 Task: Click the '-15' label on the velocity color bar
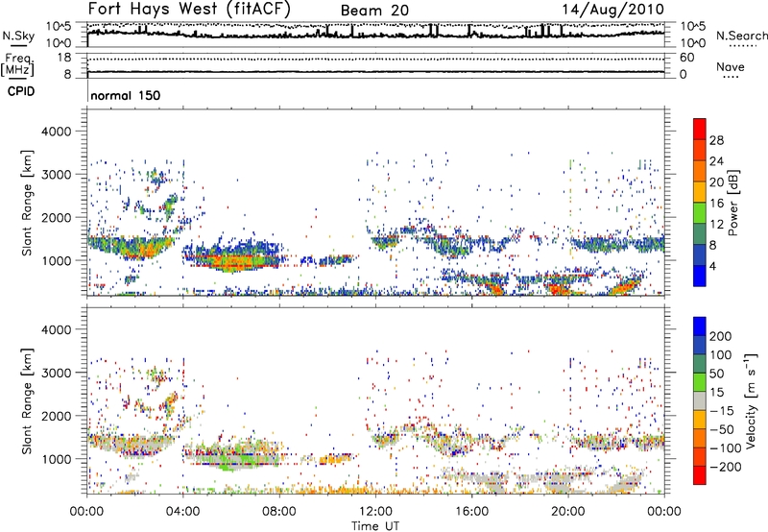722,411
